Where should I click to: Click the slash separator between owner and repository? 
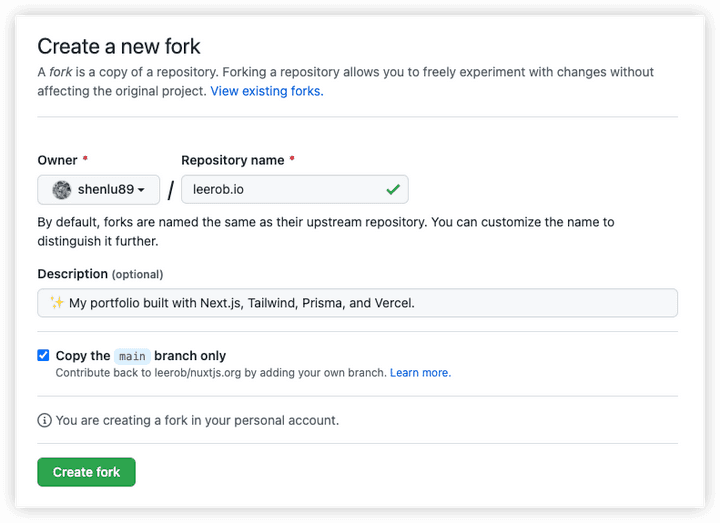point(171,190)
